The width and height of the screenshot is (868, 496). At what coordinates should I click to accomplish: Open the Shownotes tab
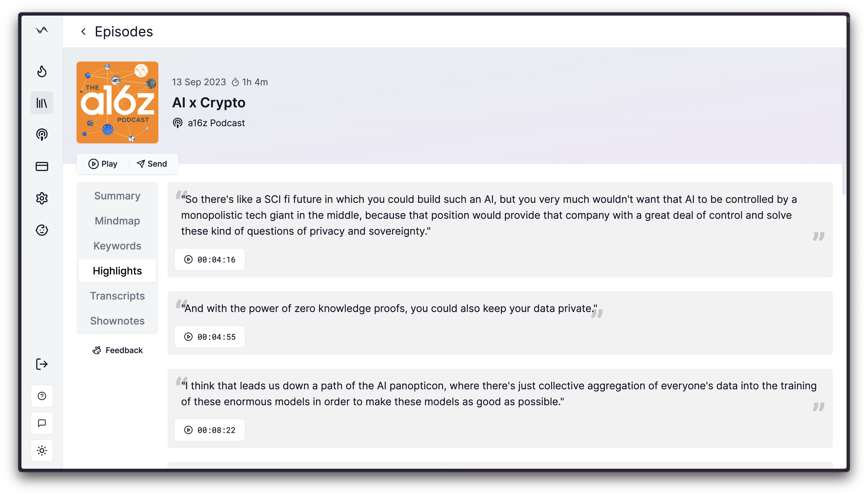117,321
